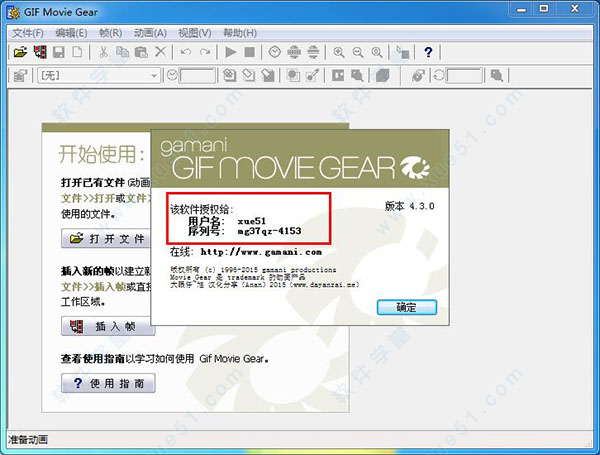
Task: Click the last icon on second toolbar
Action: click(x=497, y=75)
